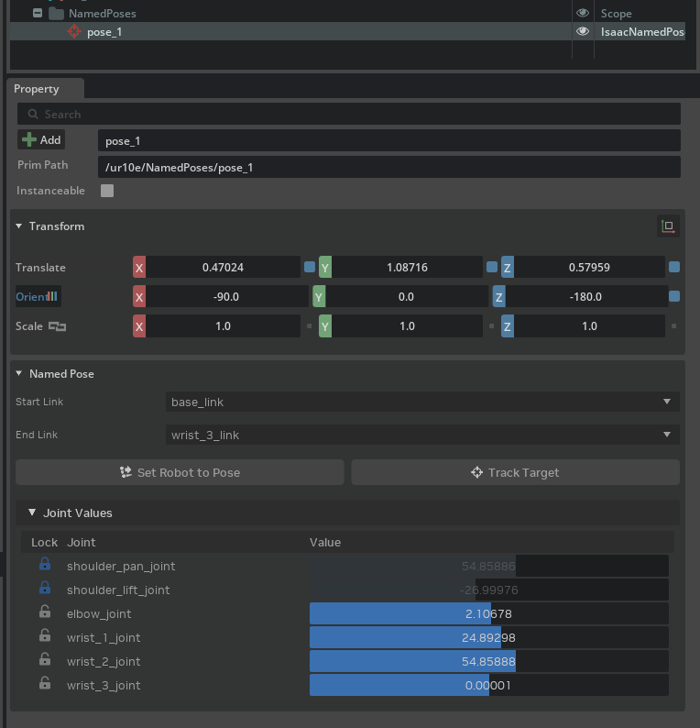The width and height of the screenshot is (700, 728).
Task: Click the green plus Add icon
Action: pos(29,139)
